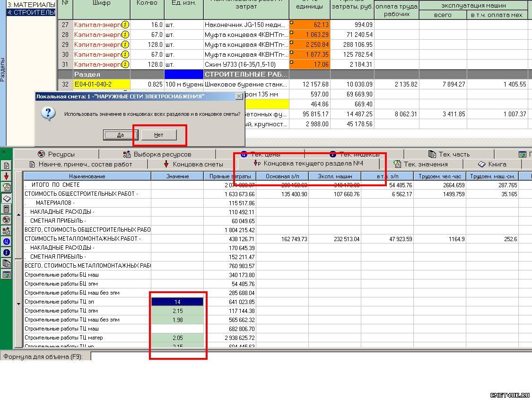
Task: Open the Книга tab
Action: point(492,164)
